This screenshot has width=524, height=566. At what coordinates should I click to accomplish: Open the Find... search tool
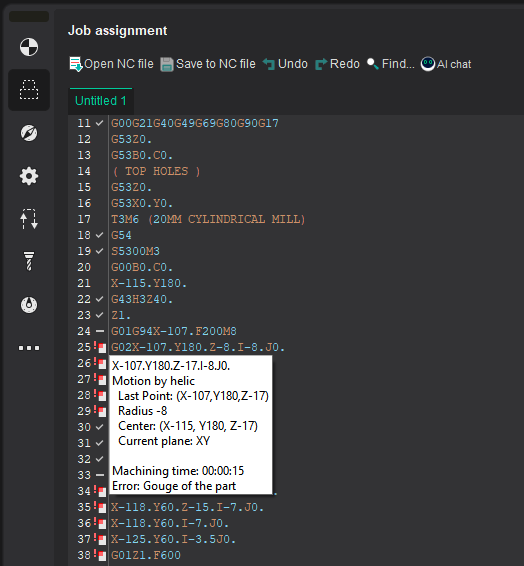(x=391, y=64)
